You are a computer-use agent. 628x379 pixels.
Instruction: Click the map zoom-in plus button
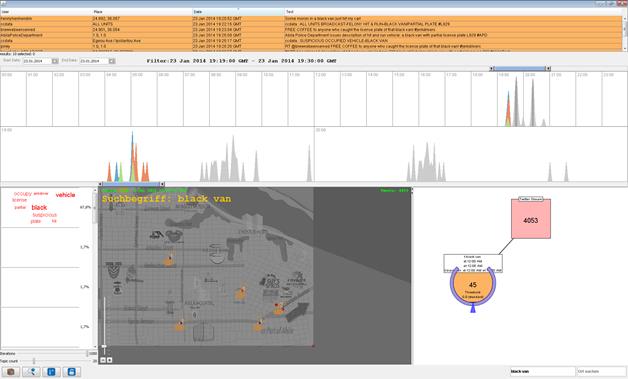(109, 360)
